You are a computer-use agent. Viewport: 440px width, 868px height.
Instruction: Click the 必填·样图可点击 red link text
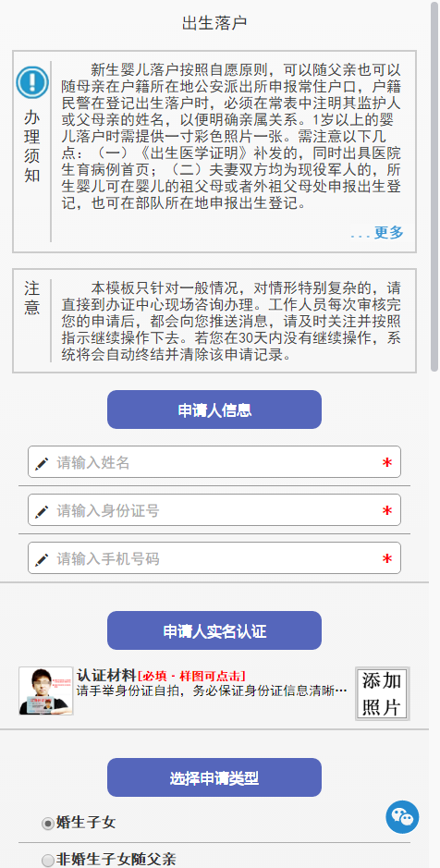[191, 676]
